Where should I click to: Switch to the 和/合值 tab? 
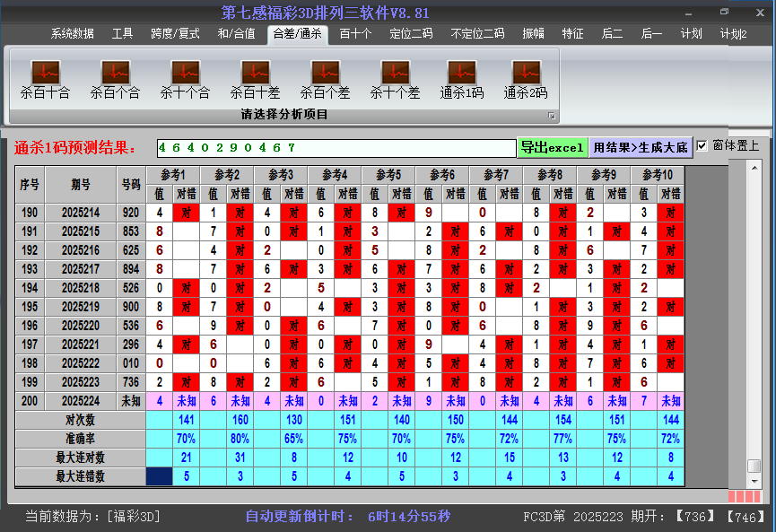click(x=236, y=34)
